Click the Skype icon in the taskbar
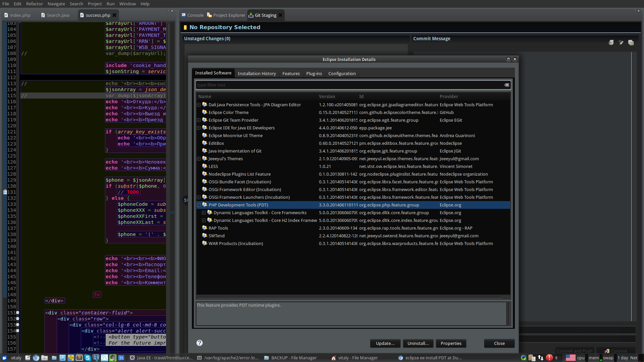 pyautogui.click(x=88, y=358)
